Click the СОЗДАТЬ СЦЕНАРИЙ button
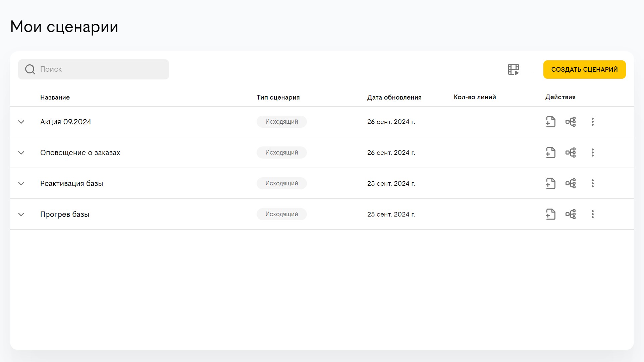The width and height of the screenshot is (644, 362). point(584,69)
